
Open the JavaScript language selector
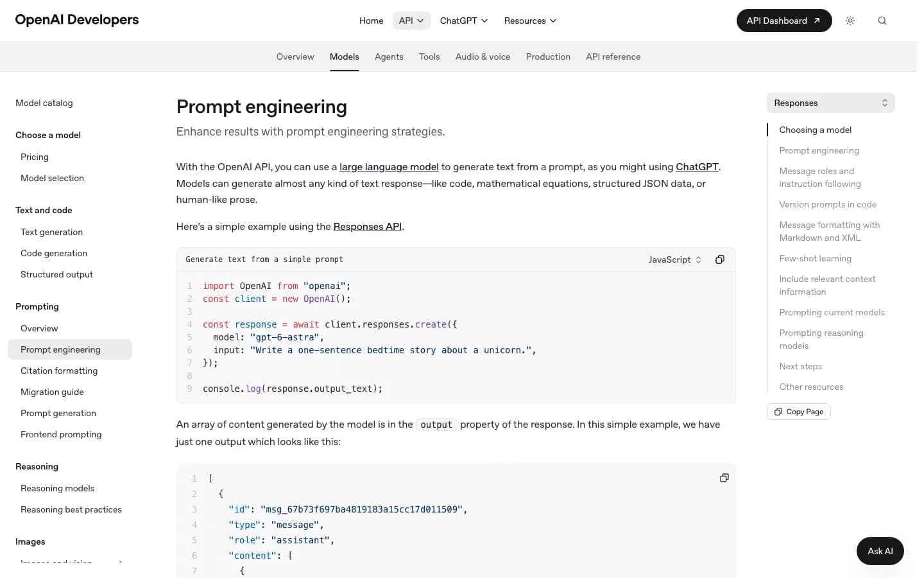[x=675, y=259]
